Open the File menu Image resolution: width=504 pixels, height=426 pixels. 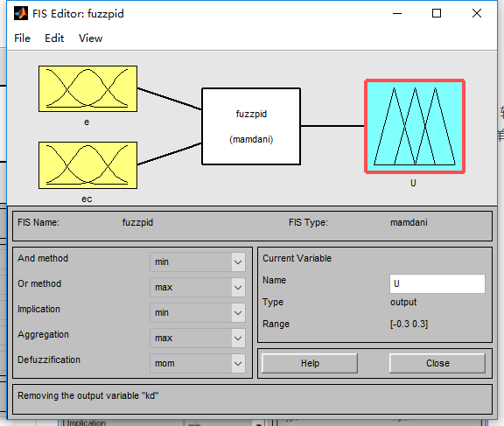(22, 38)
